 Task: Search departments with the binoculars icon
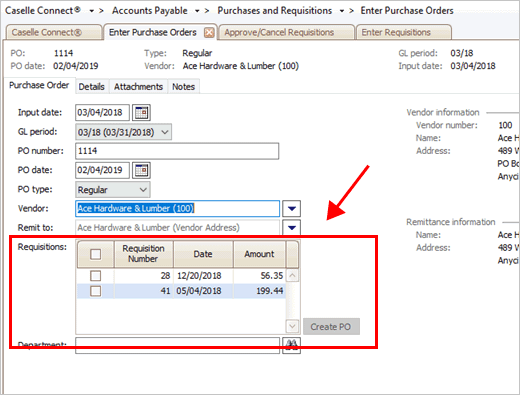(292, 345)
